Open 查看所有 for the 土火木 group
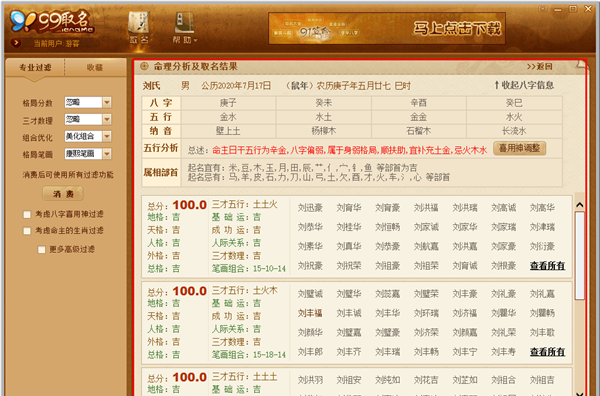Image resolution: width=600 pixels, height=396 pixels. [x=547, y=352]
